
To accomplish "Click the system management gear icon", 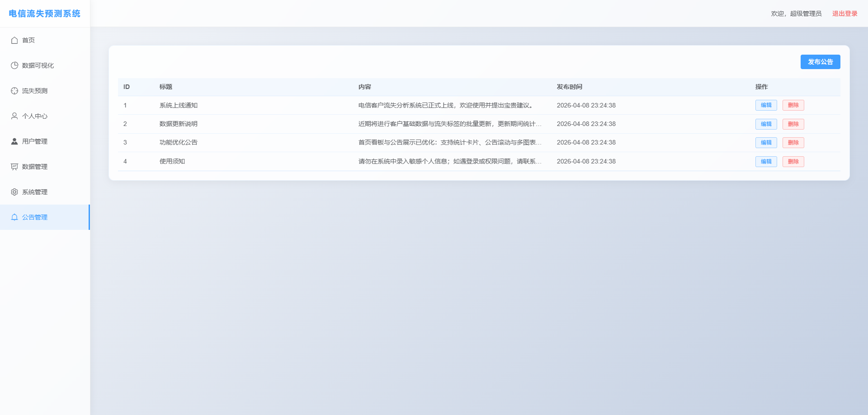I will (14, 192).
